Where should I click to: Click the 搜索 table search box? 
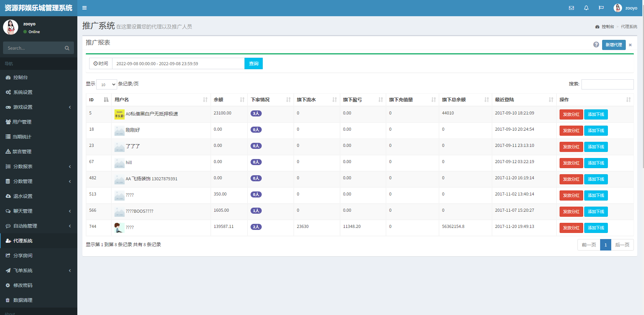(607, 84)
